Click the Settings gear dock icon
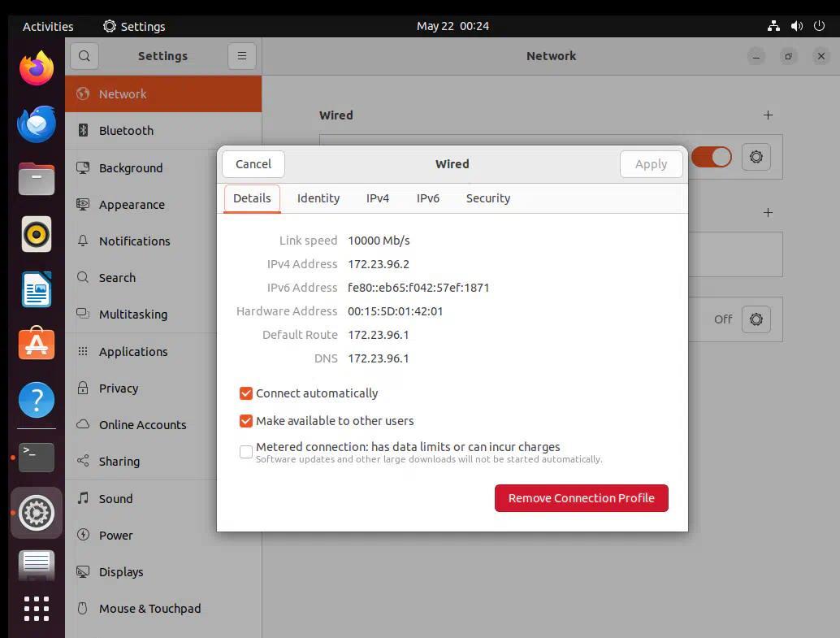Screen dimensions: 840x638 coord(37,513)
